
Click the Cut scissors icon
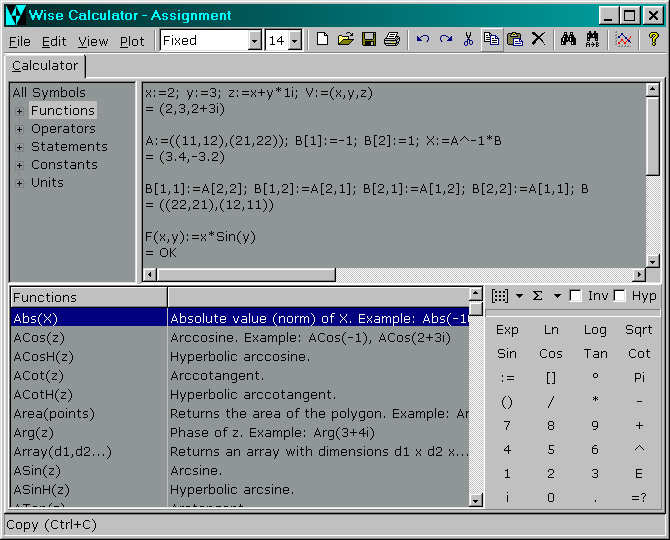click(x=469, y=40)
